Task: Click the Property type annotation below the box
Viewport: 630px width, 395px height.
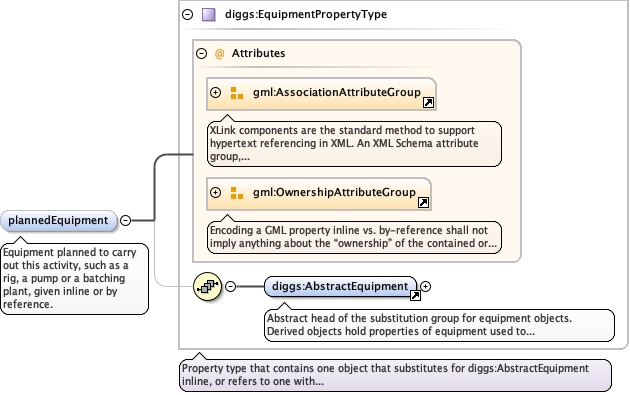Action: tap(395, 375)
